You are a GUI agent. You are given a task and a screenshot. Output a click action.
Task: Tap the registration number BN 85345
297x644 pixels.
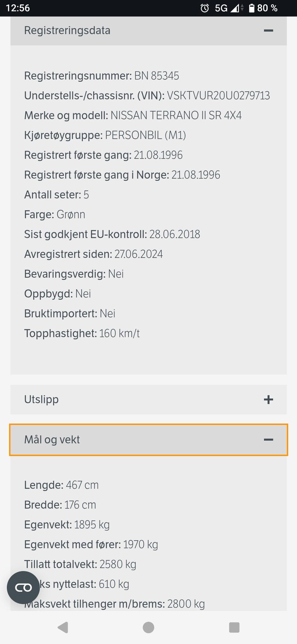coord(157,76)
